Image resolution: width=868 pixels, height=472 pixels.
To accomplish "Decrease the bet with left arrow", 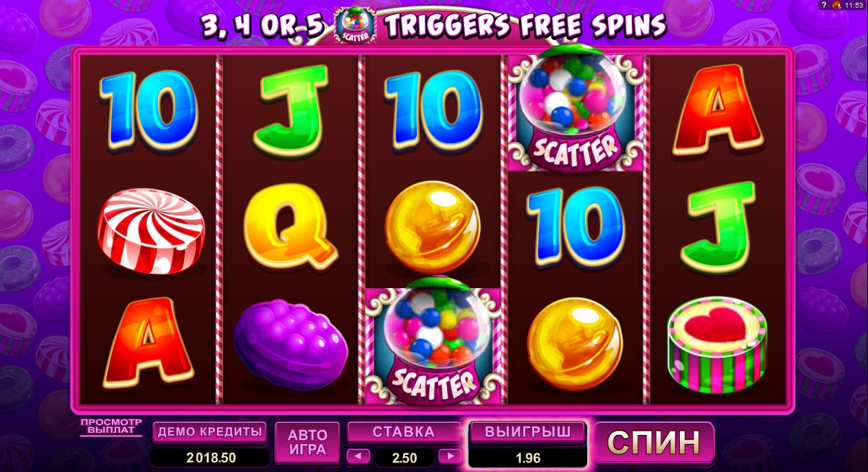I will coord(359,456).
